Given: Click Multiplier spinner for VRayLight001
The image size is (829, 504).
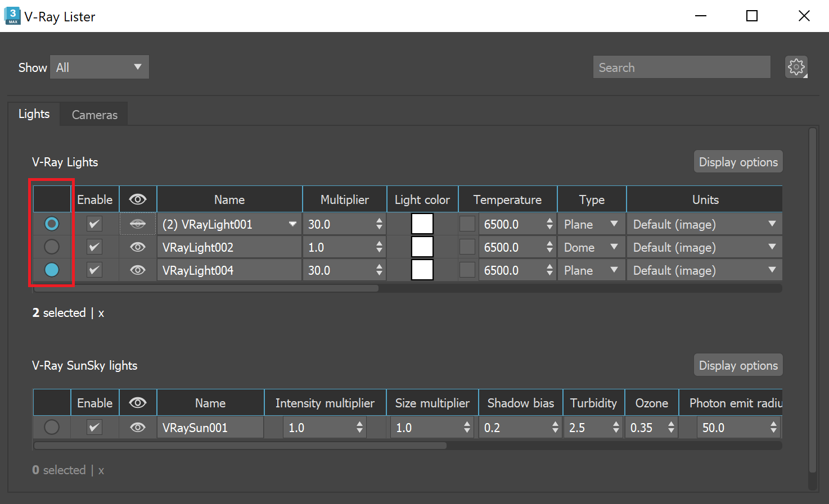Looking at the screenshot, I should [379, 224].
